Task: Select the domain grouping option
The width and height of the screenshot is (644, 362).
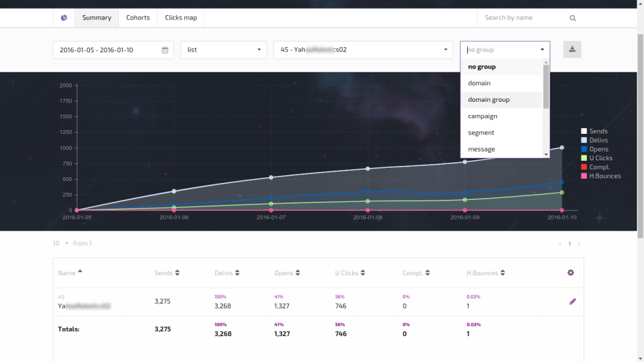Action: (502, 83)
